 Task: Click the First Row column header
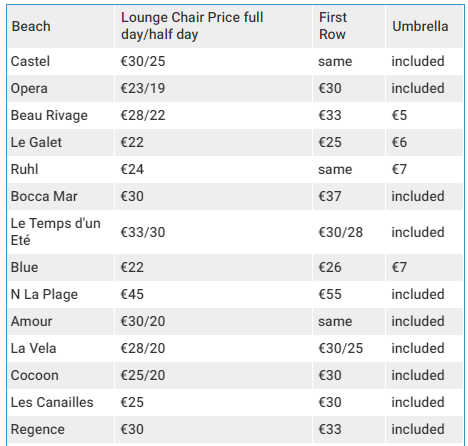[x=349, y=26]
